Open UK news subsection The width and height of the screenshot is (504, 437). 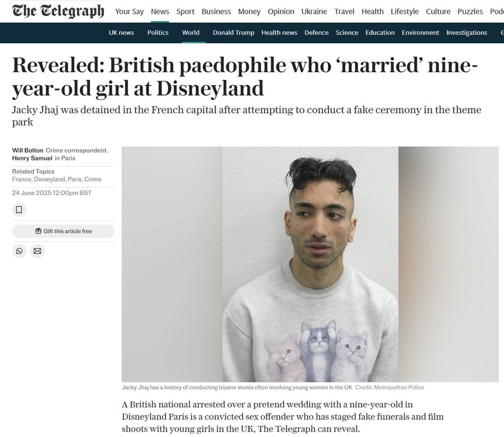tap(121, 33)
